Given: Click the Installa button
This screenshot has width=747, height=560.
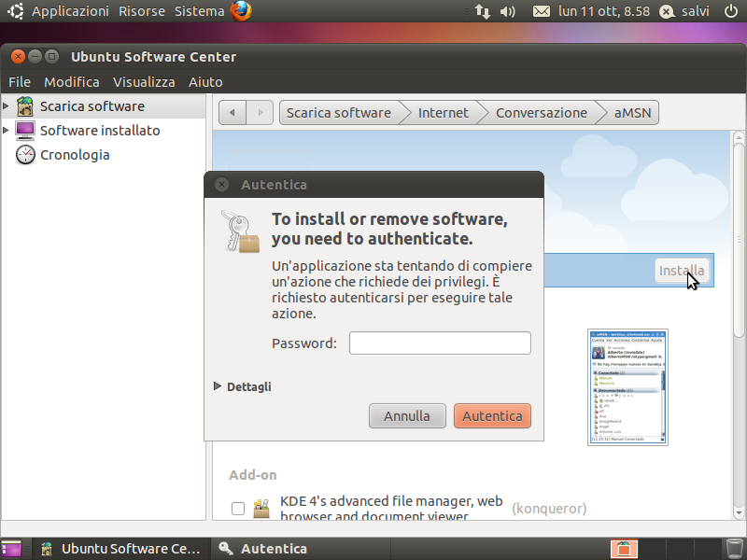Looking at the screenshot, I should point(682,271).
